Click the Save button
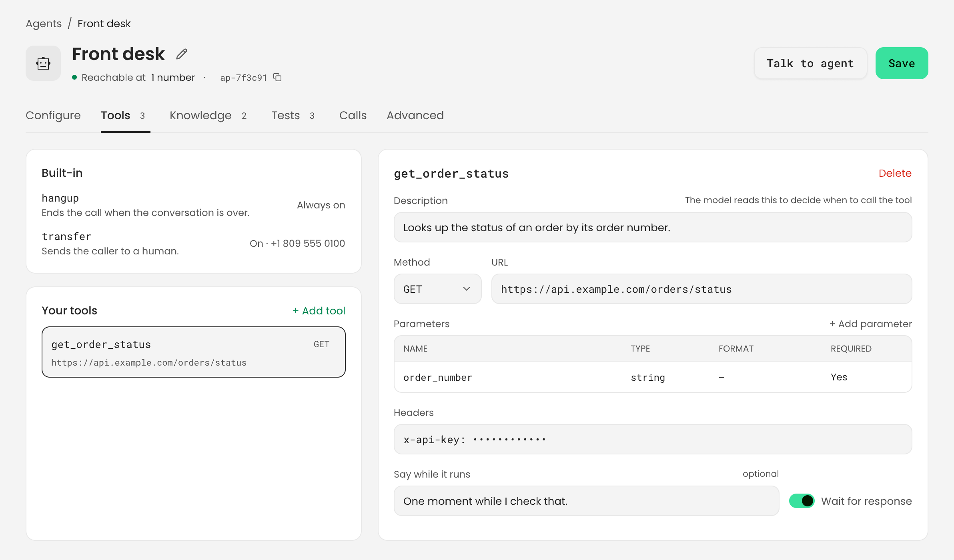The height and width of the screenshot is (560, 954). click(x=902, y=63)
